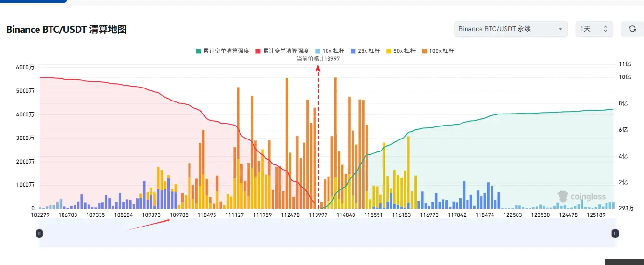Click right axis value 2亿

click(x=623, y=182)
